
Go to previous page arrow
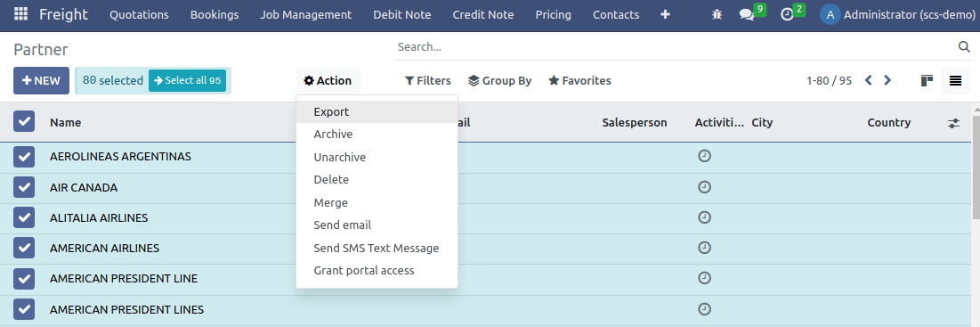[x=868, y=80]
